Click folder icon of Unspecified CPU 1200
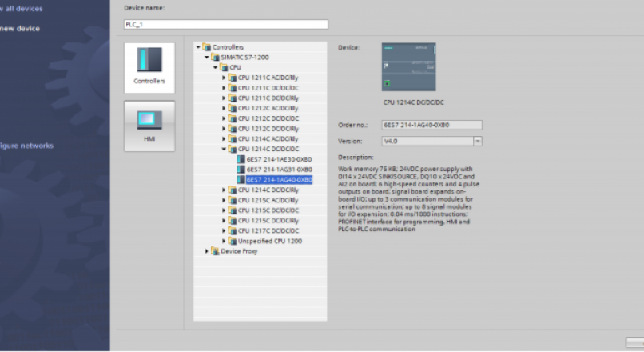Image resolution: width=644 pixels, height=352 pixels. [x=233, y=241]
